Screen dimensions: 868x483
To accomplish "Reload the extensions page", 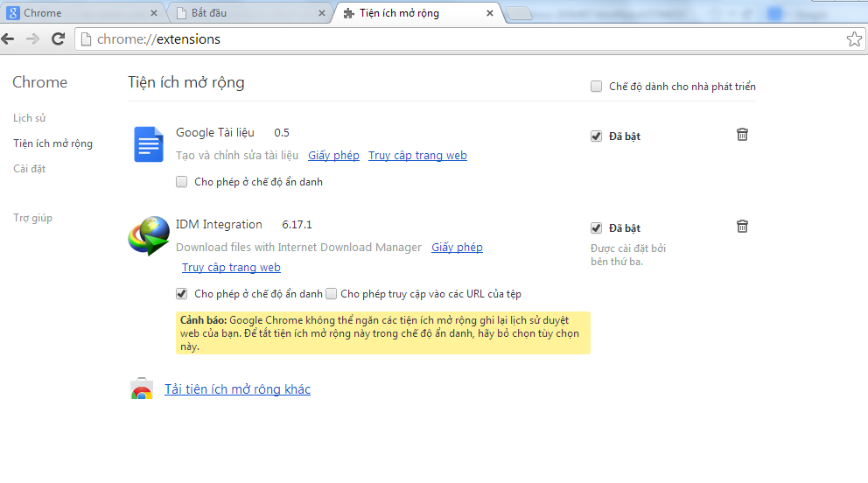I will [58, 38].
